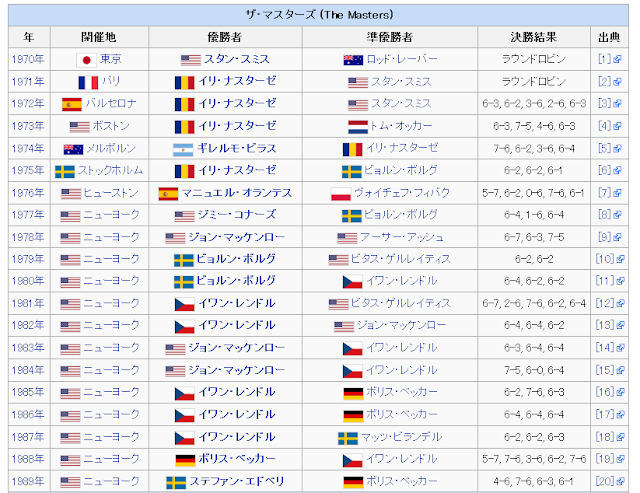
Task: Open the 1970年 year link
Action: (28, 59)
